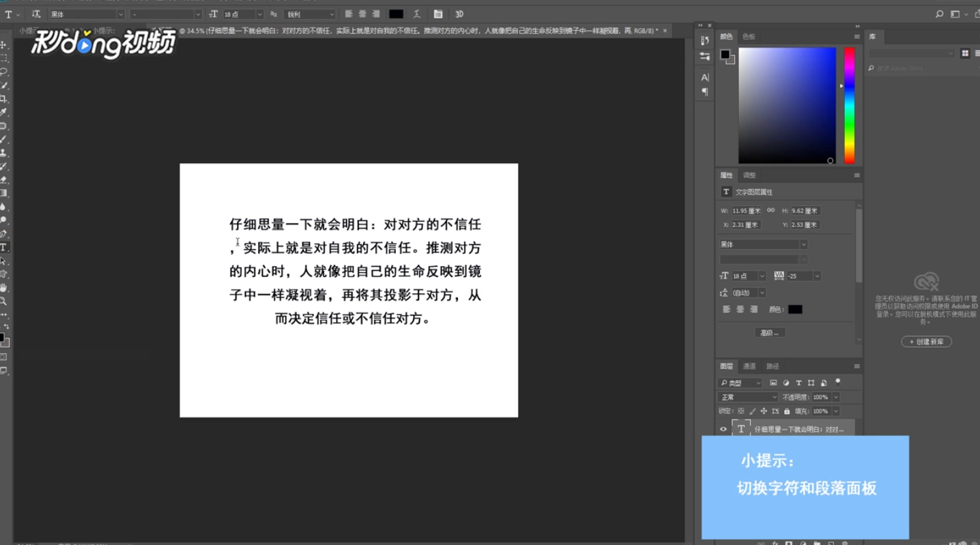
Task: Switch to the 通道 tab in Layers panel
Action: click(749, 366)
